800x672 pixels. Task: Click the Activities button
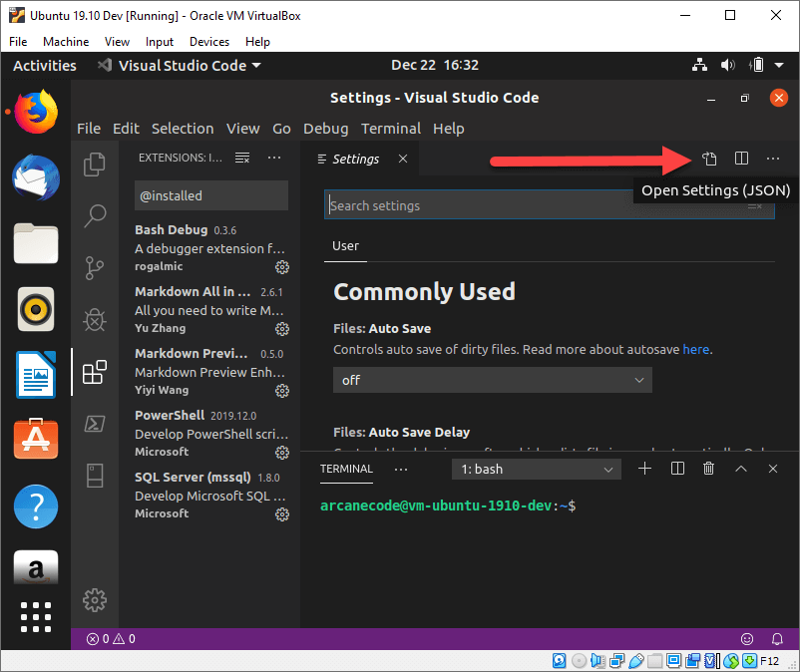45,65
